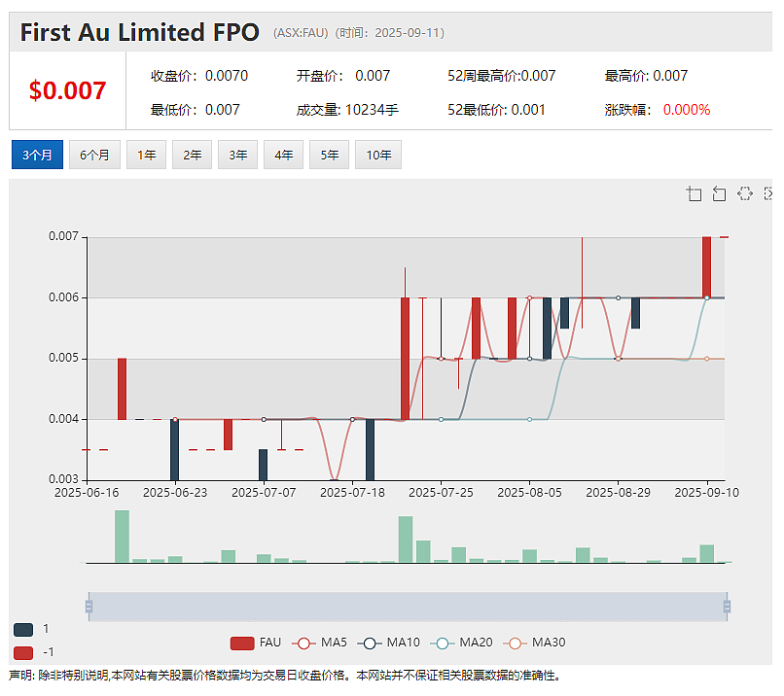This screenshot has width=784, height=696.
Task: Click the left data zoom slider handle
Action: tap(89, 607)
